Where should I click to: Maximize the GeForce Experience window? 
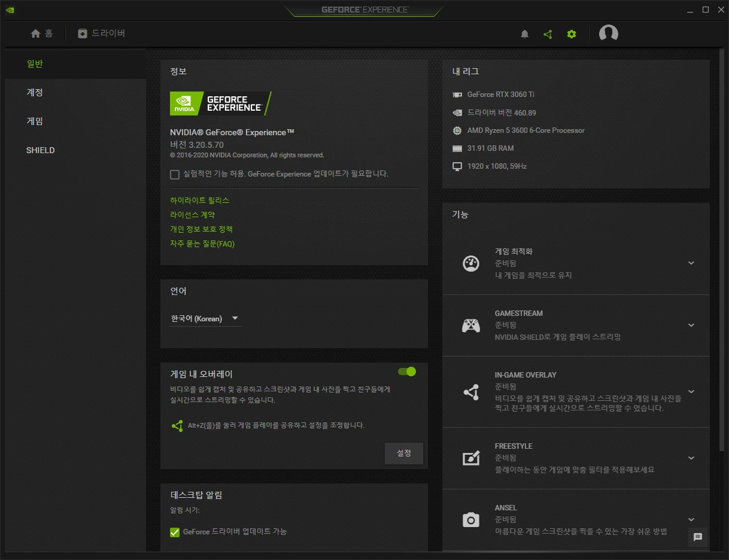706,10
